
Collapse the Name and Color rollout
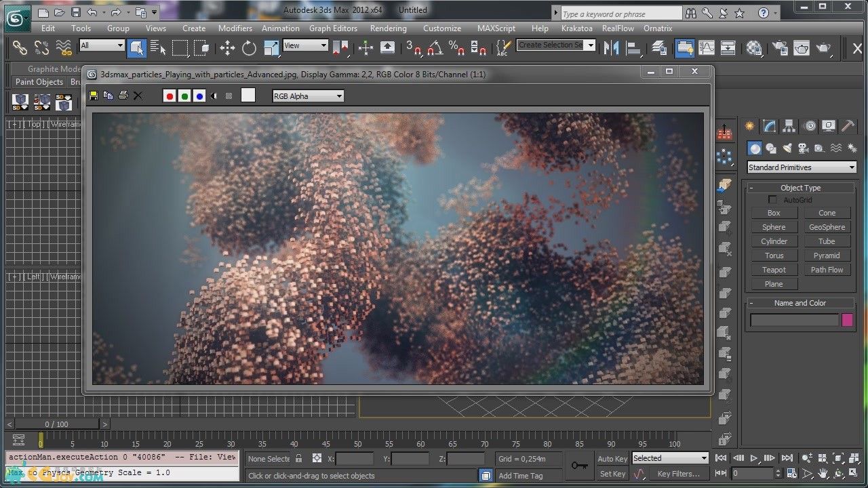(x=800, y=303)
